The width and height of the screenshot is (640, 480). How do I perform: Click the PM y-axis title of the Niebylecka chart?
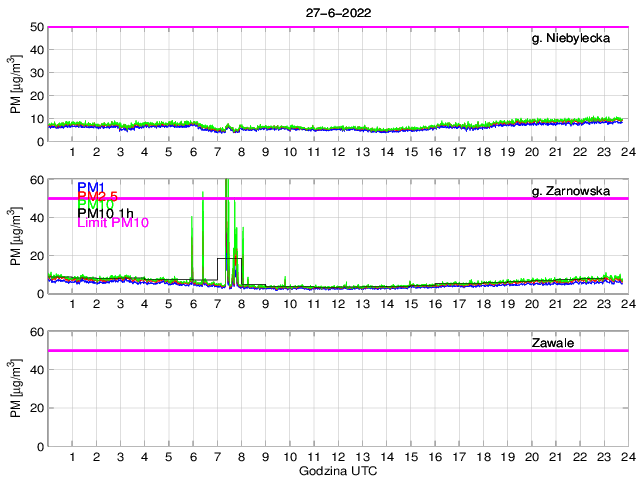tap(16, 84)
